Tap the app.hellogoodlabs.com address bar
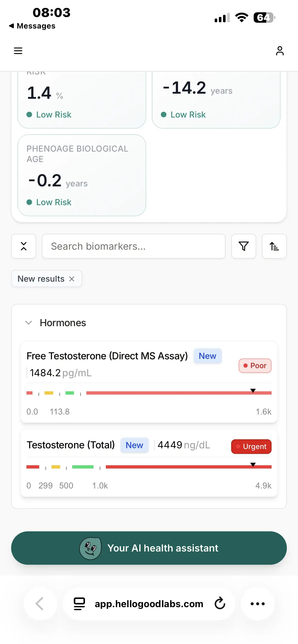The width and height of the screenshot is (298, 644). [x=149, y=603]
